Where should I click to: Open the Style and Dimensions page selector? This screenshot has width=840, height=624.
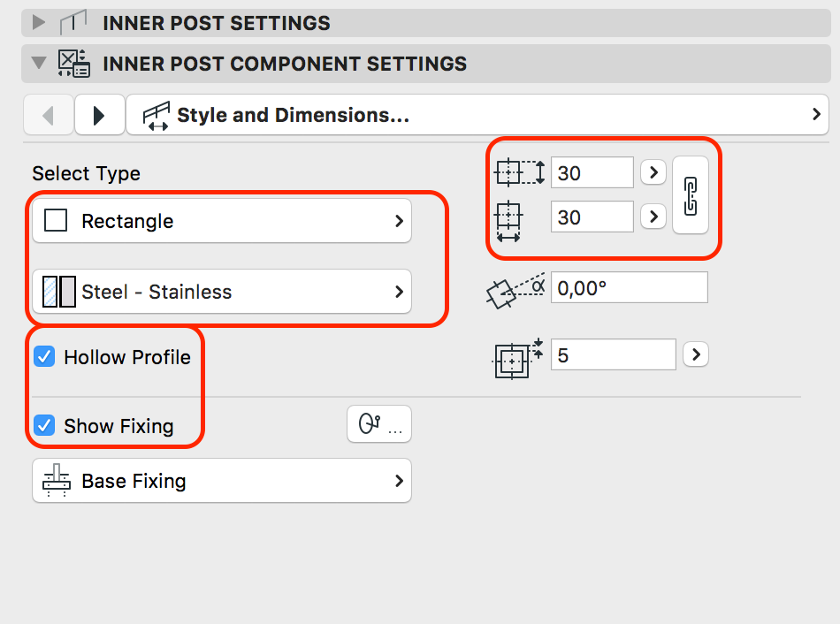point(477,115)
